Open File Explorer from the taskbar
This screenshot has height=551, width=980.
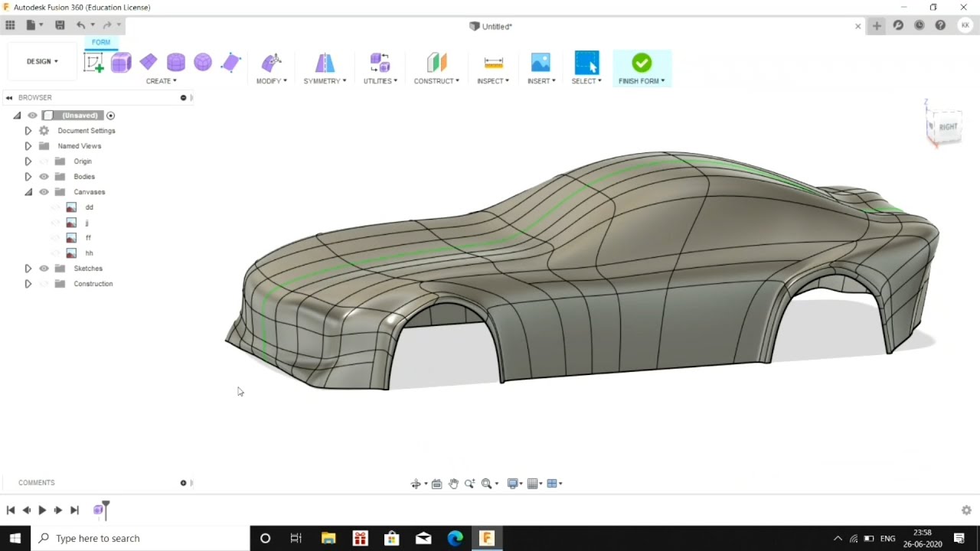pyautogui.click(x=328, y=538)
